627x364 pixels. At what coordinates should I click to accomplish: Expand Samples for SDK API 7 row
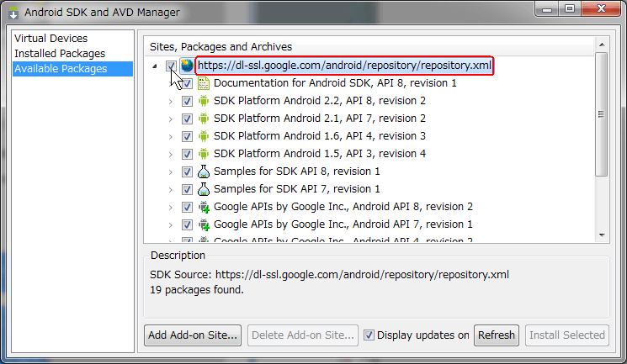[170, 189]
